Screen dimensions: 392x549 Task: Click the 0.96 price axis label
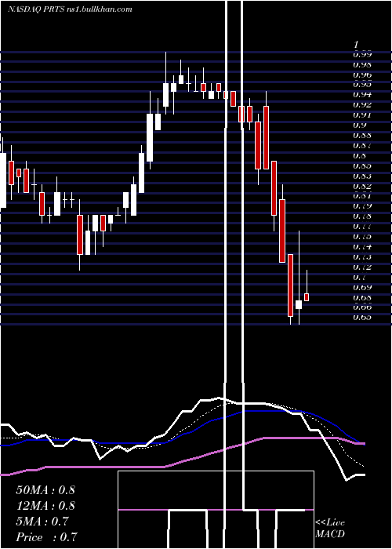point(362,75)
